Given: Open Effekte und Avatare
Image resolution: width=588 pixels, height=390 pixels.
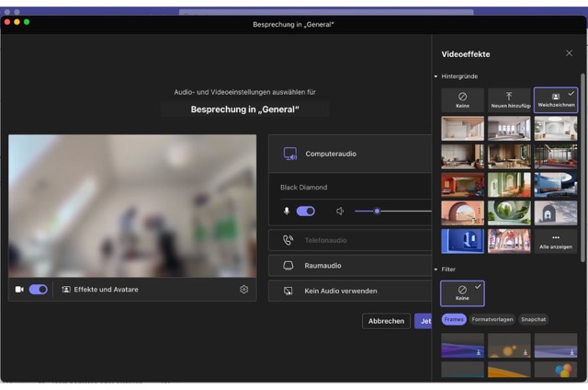Looking at the screenshot, I should pyautogui.click(x=100, y=290).
